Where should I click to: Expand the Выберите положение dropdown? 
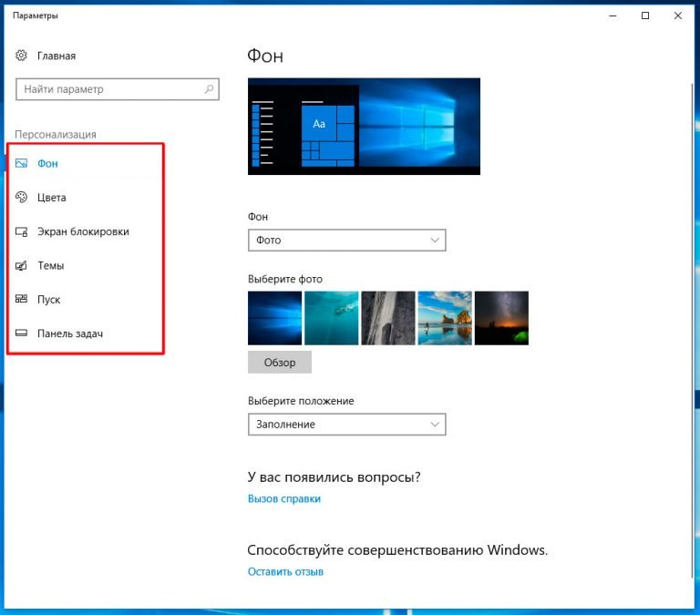(x=346, y=425)
